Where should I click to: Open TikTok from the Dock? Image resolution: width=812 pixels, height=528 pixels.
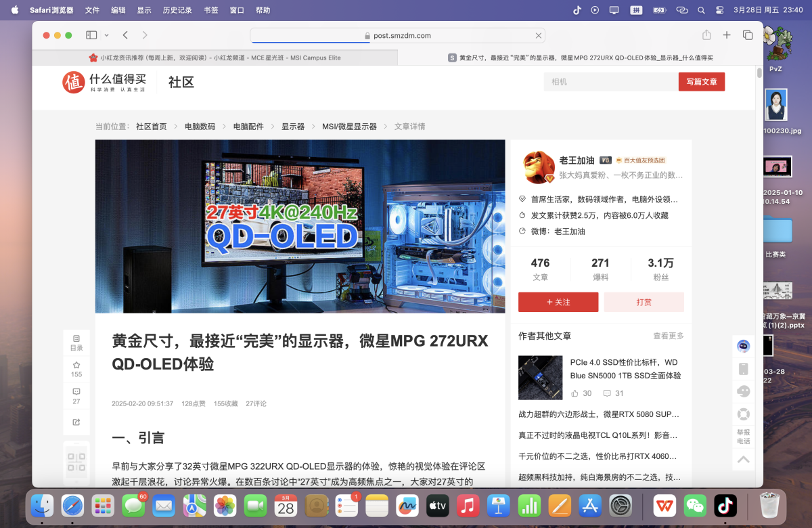725,505
